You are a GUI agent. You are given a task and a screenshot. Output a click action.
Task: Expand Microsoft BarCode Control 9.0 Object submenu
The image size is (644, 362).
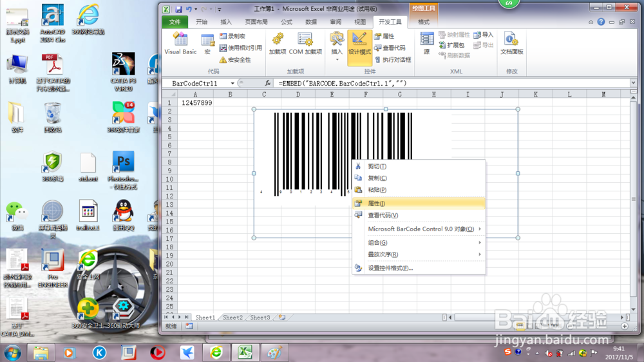tap(419, 229)
